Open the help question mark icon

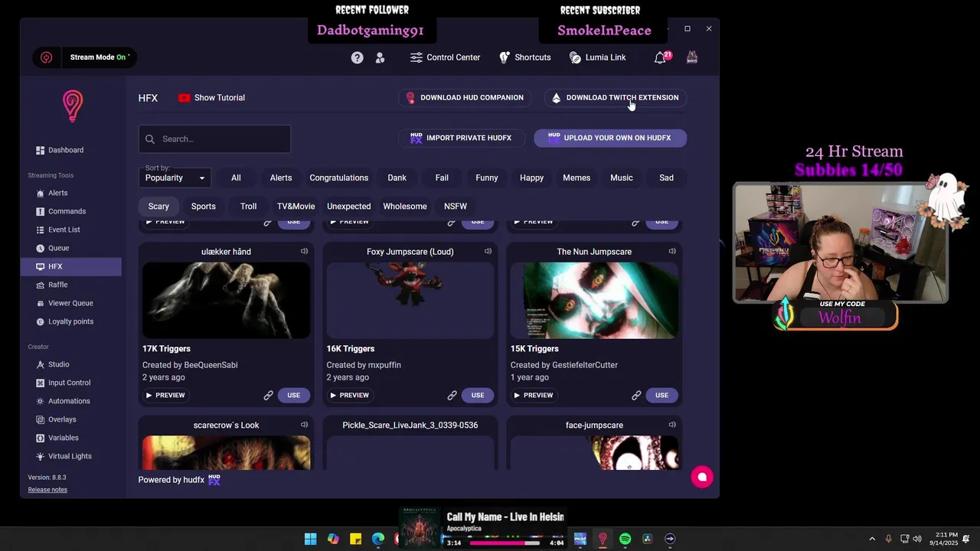coord(357,57)
